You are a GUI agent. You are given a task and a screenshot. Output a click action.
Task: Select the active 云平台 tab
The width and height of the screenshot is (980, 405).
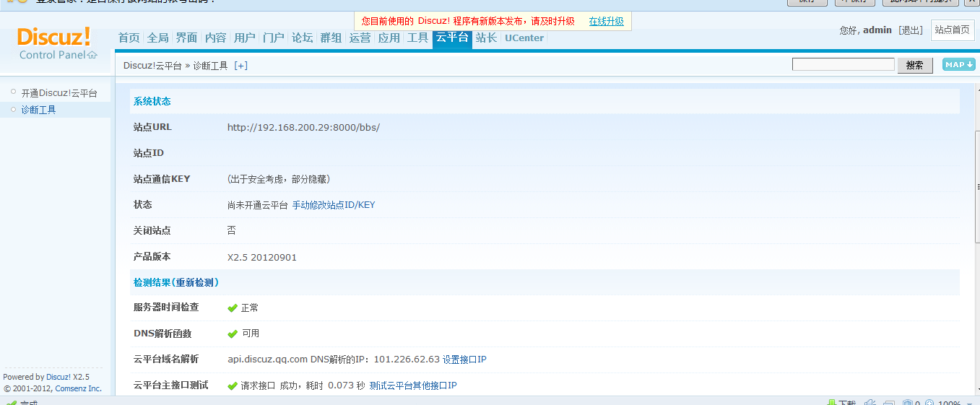tap(453, 38)
